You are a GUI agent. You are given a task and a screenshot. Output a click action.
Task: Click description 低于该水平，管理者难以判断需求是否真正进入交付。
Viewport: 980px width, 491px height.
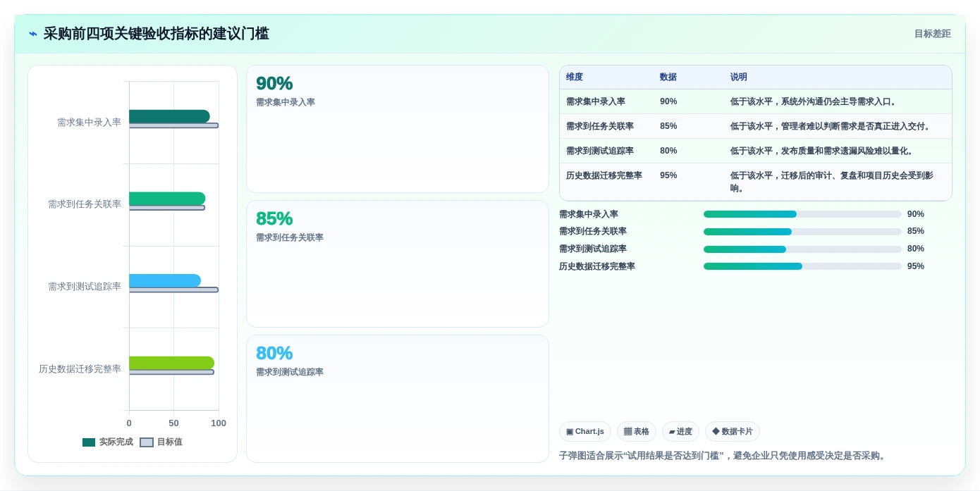[832, 126]
